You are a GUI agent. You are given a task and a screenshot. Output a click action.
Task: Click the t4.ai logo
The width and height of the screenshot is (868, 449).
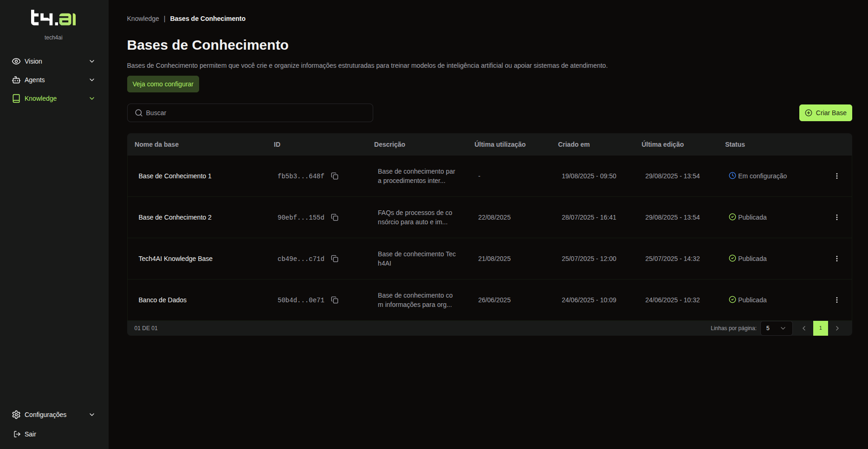click(53, 18)
